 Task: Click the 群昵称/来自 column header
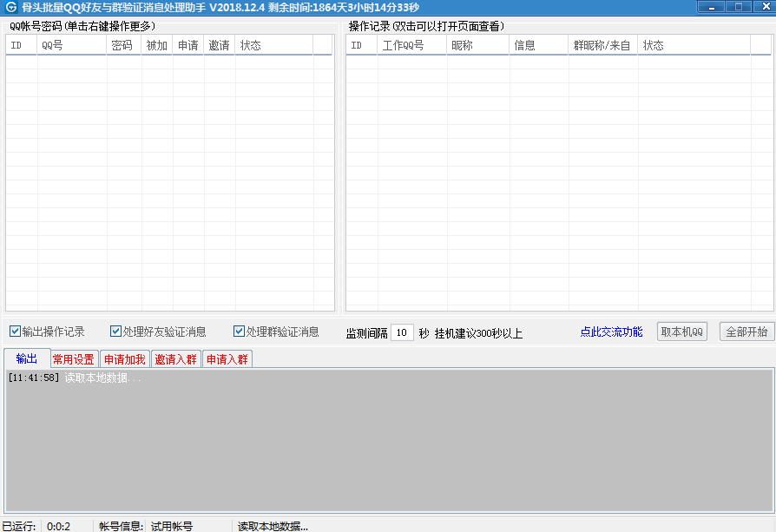pos(602,45)
